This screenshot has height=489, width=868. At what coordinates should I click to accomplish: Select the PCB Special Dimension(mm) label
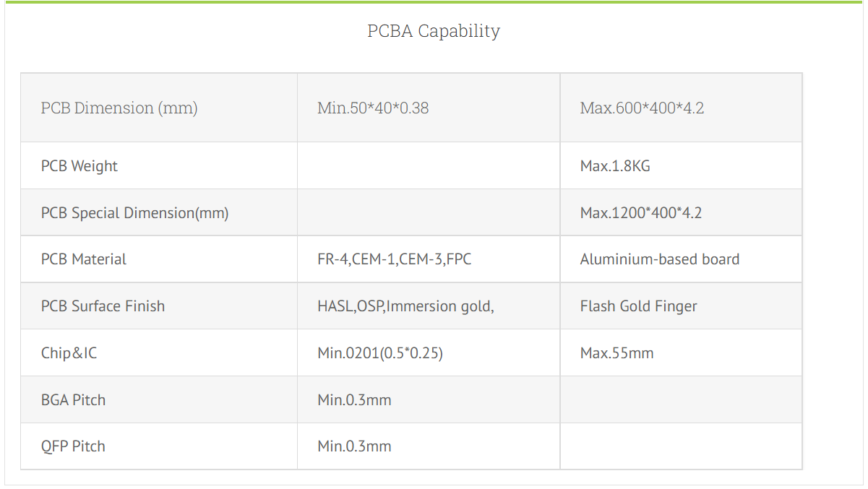point(134,213)
